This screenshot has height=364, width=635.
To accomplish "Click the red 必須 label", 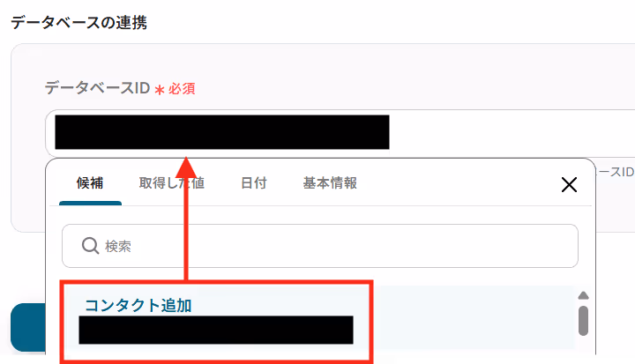I will click(183, 89).
